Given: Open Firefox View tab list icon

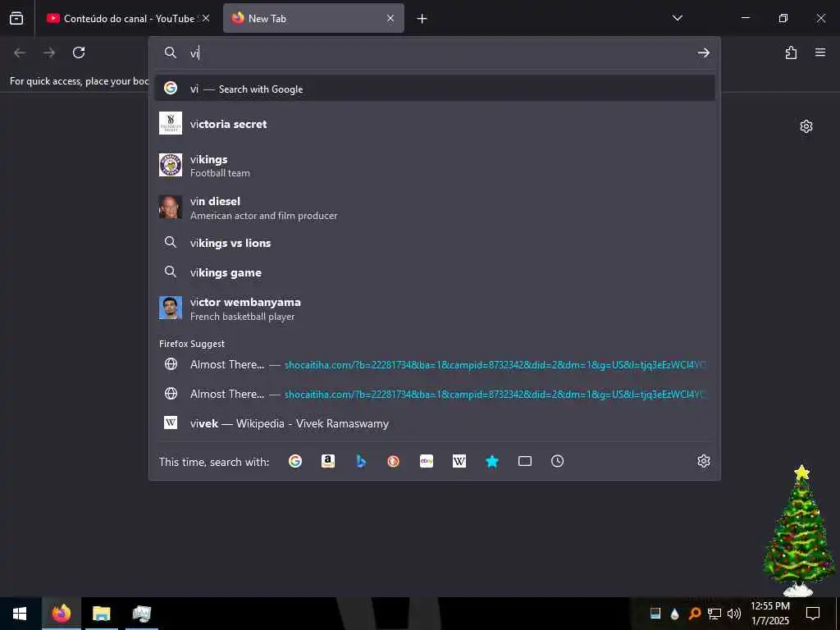Looking at the screenshot, I should coord(16,18).
